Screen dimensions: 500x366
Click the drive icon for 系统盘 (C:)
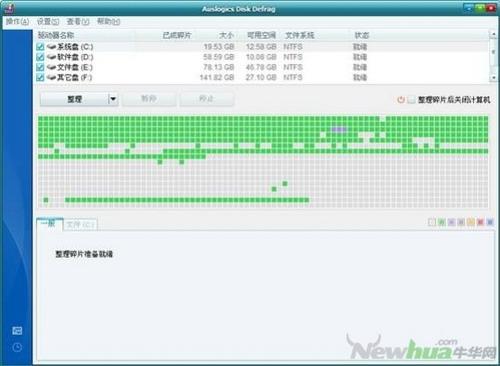point(51,46)
